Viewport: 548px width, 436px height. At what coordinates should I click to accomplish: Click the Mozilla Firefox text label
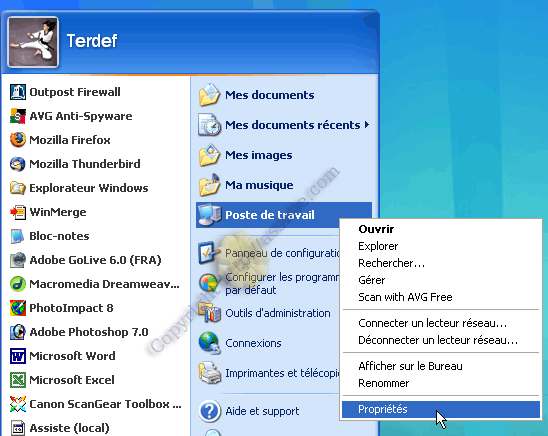point(70,140)
